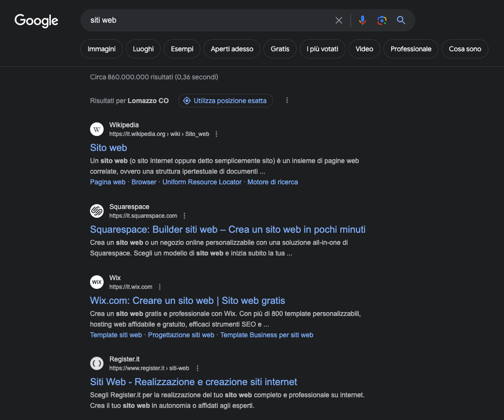Select the Professionale filter chip

(411, 49)
